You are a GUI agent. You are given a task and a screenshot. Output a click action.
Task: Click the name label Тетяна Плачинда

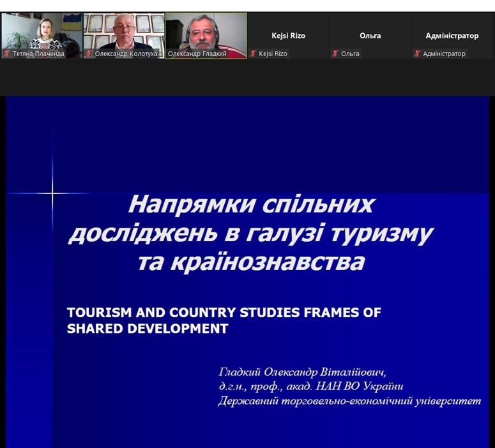tap(38, 54)
